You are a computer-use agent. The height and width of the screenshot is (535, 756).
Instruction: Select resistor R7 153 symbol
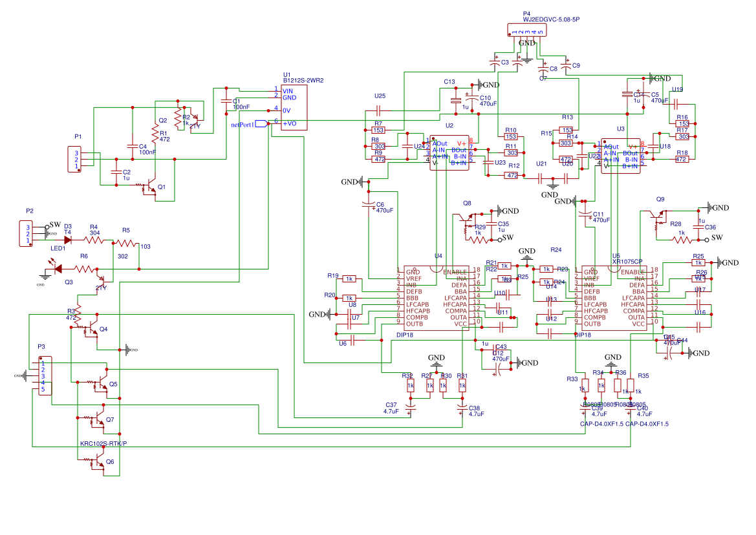click(378, 130)
